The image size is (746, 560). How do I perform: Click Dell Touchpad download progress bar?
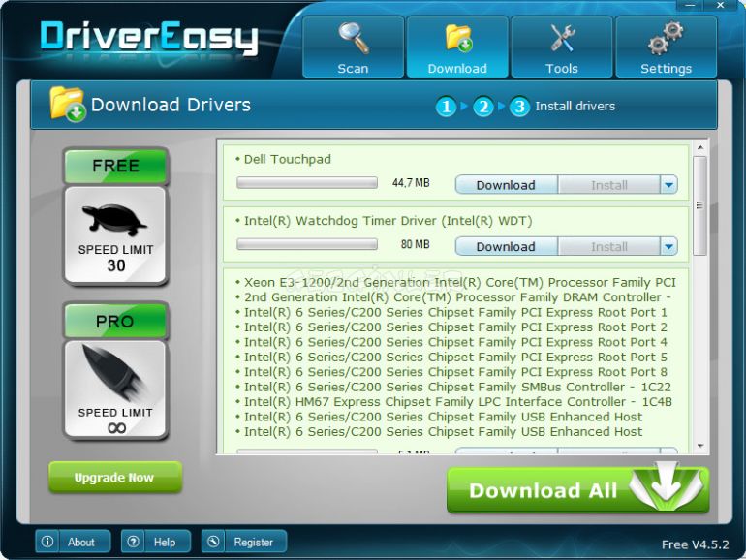tap(307, 183)
